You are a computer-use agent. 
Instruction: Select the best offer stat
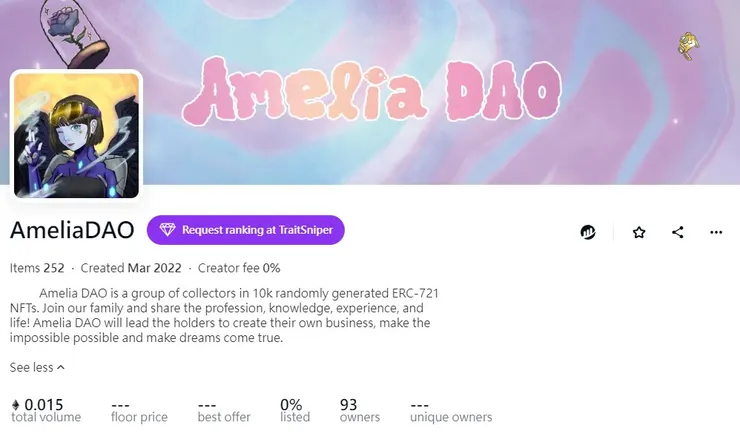pos(224,411)
